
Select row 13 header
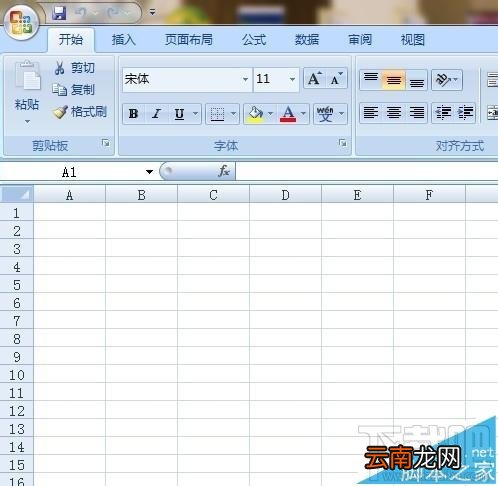[x=17, y=429]
